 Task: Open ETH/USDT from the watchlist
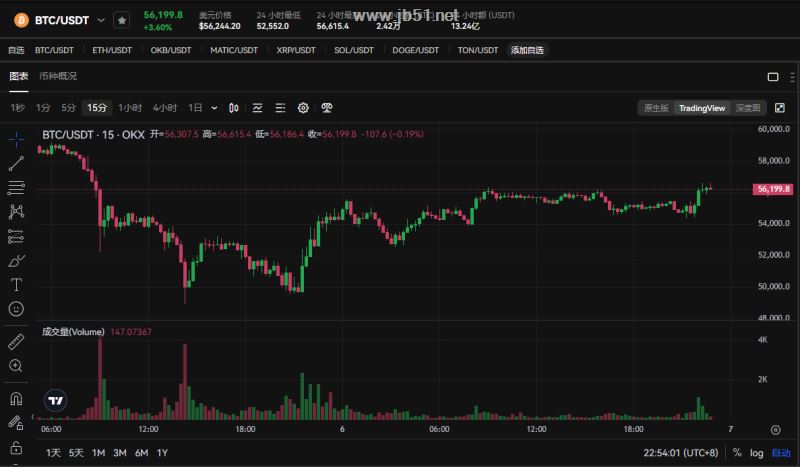tap(112, 50)
